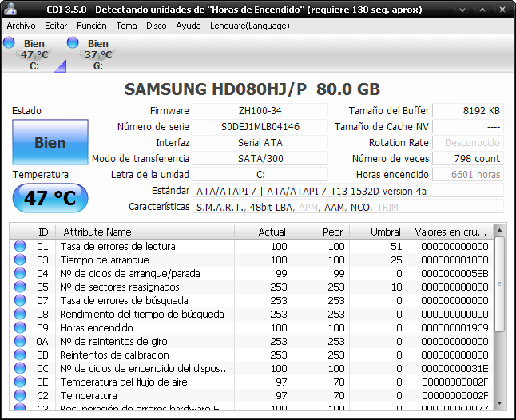This screenshot has height=420, width=516.
Task: Click raw value 0000000019C9
Action: click(454, 328)
